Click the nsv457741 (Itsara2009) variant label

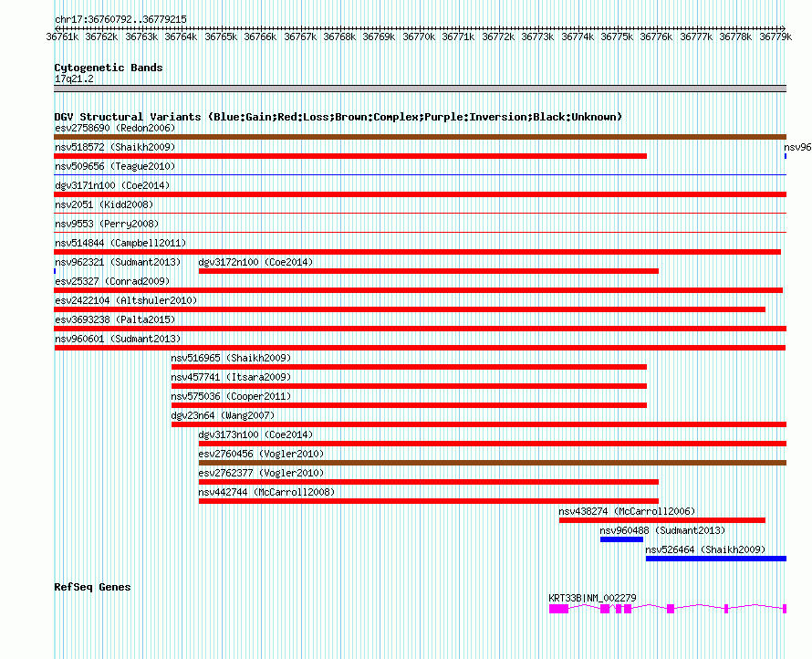click(231, 377)
